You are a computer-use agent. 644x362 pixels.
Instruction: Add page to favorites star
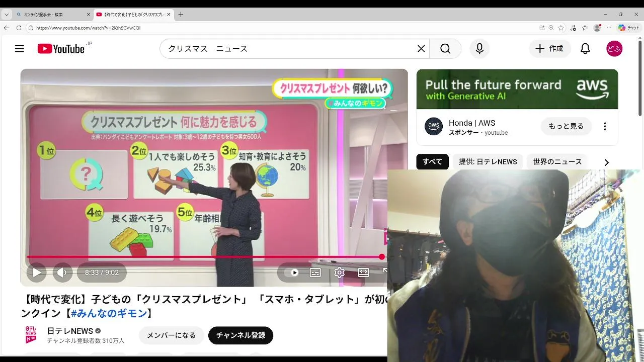[561, 28]
